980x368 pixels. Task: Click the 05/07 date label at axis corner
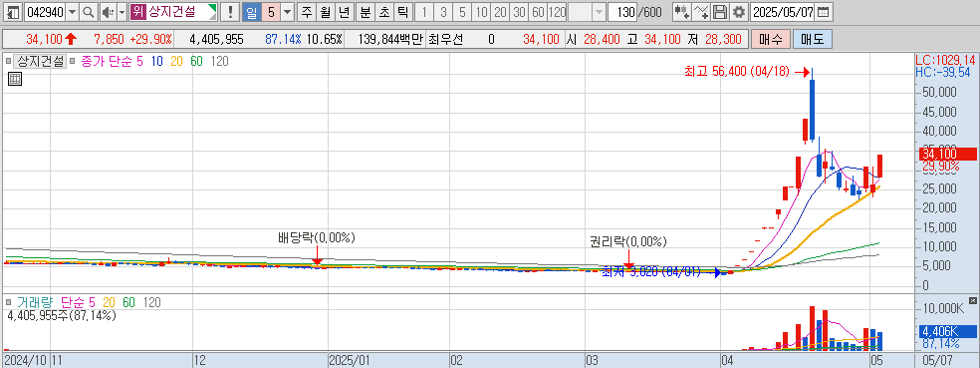937,361
